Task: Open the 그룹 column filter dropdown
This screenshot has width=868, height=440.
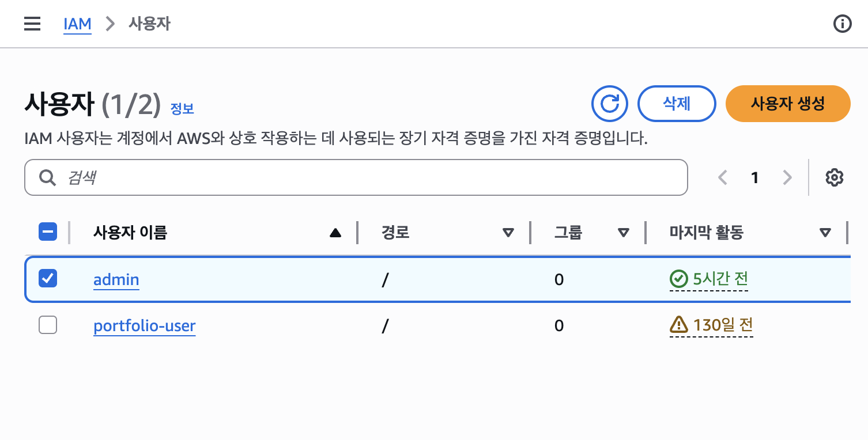Action: click(624, 232)
